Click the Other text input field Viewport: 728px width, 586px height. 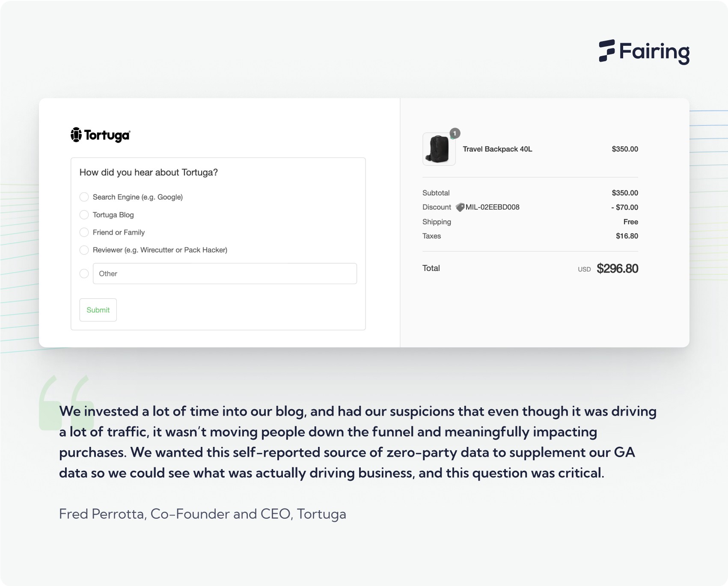pos(225,274)
